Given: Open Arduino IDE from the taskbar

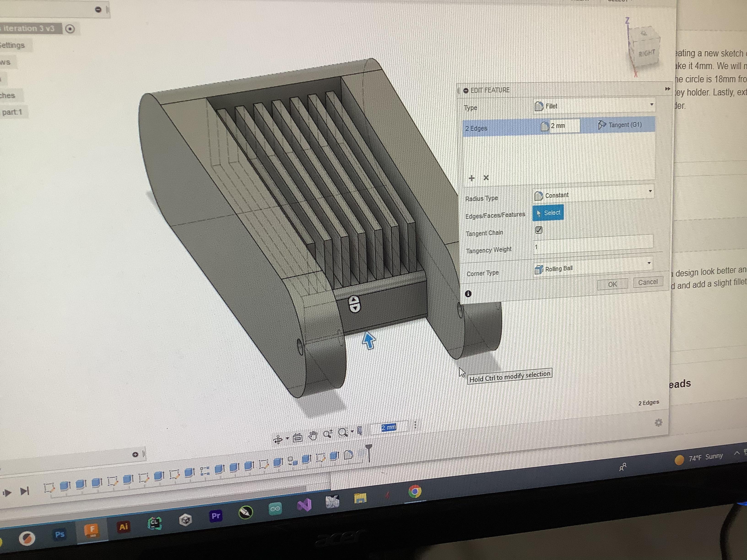Looking at the screenshot, I should click(x=275, y=509).
